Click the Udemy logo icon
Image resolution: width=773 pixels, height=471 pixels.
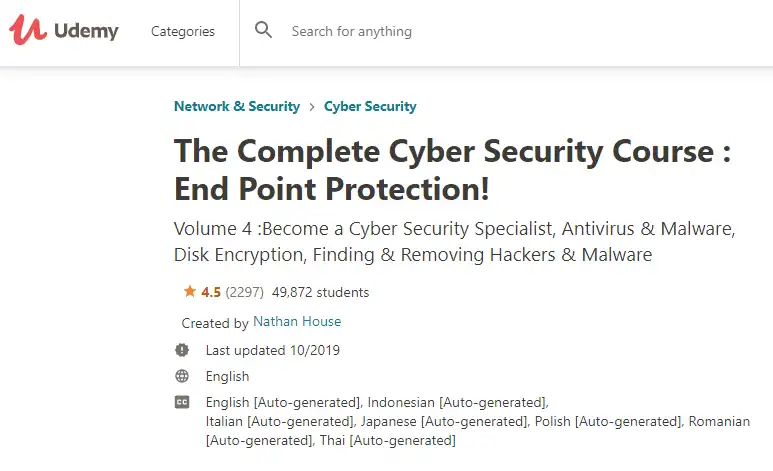(x=27, y=31)
